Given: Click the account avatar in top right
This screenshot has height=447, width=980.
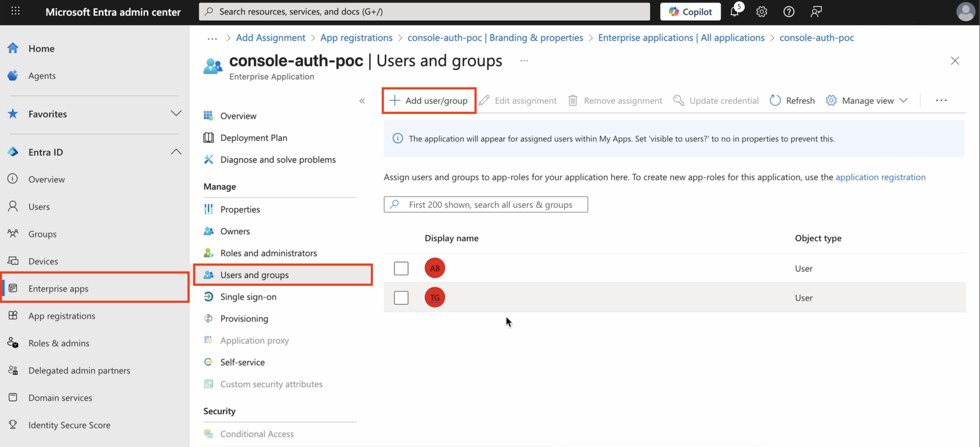Looking at the screenshot, I should pos(965,12).
